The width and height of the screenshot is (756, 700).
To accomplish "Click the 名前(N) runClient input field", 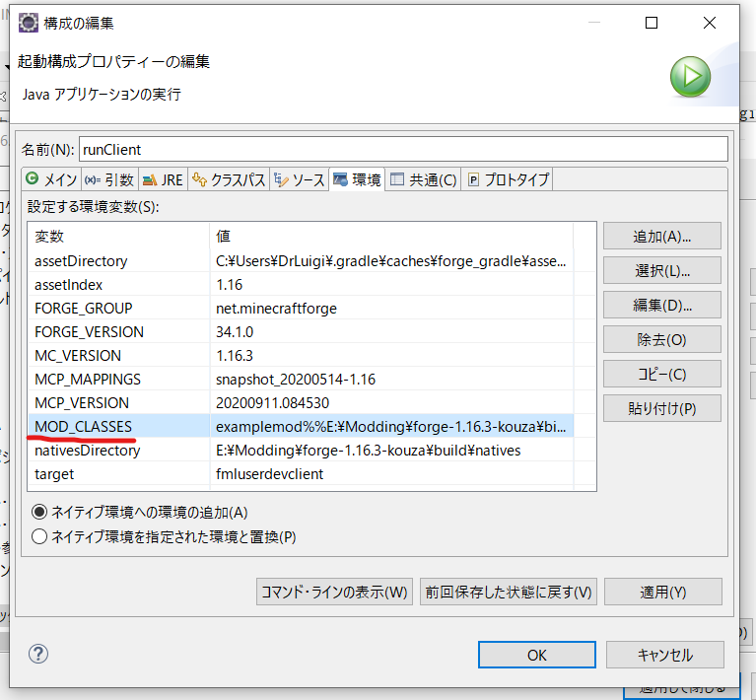I will coord(403,150).
